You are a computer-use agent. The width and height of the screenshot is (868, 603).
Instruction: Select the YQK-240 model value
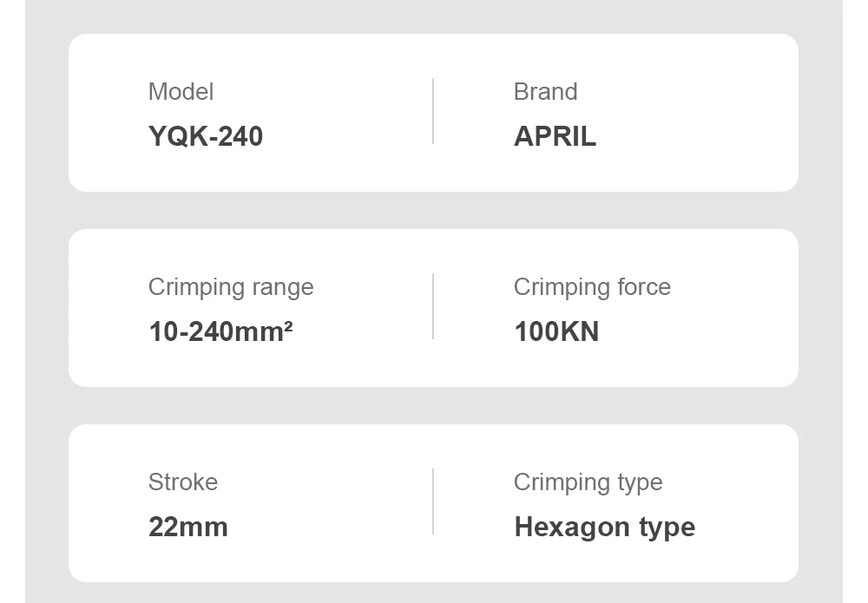coord(206,137)
